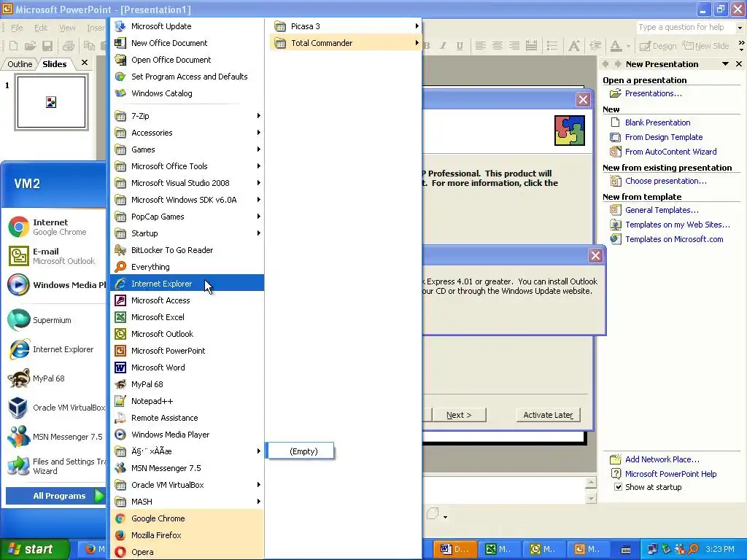Create Blank Presentation
747x560 pixels.
point(657,122)
